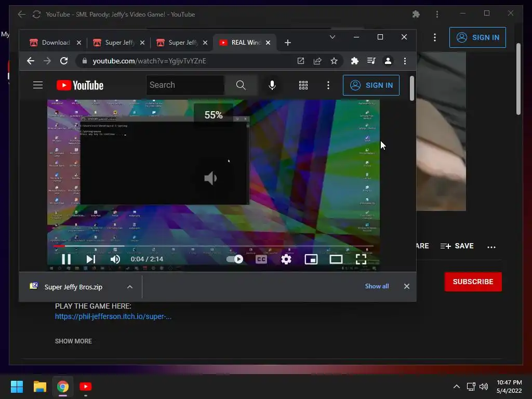Screen dimensions: 532x399
Task: Share this page icon in address bar
Action: pyautogui.click(x=317, y=61)
